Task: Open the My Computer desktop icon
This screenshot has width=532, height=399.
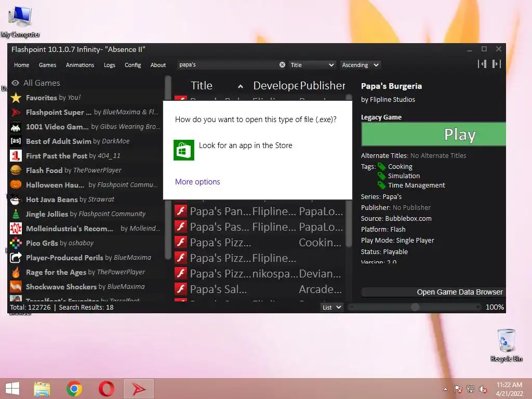Action: (20, 21)
